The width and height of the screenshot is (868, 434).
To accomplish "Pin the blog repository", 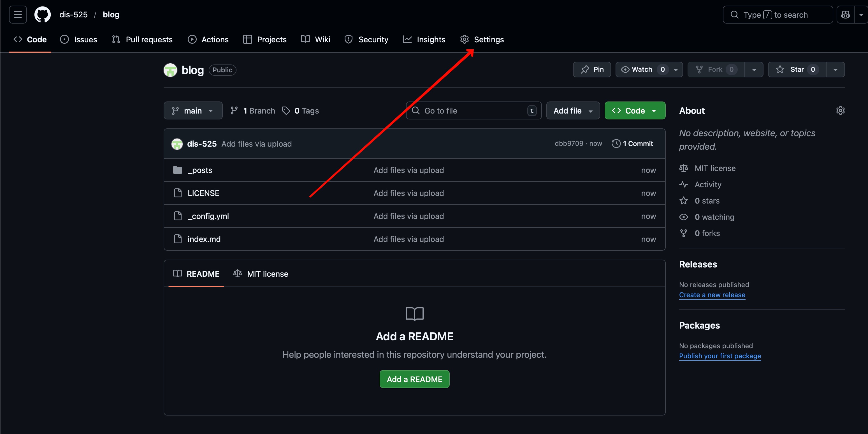I will [592, 70].
